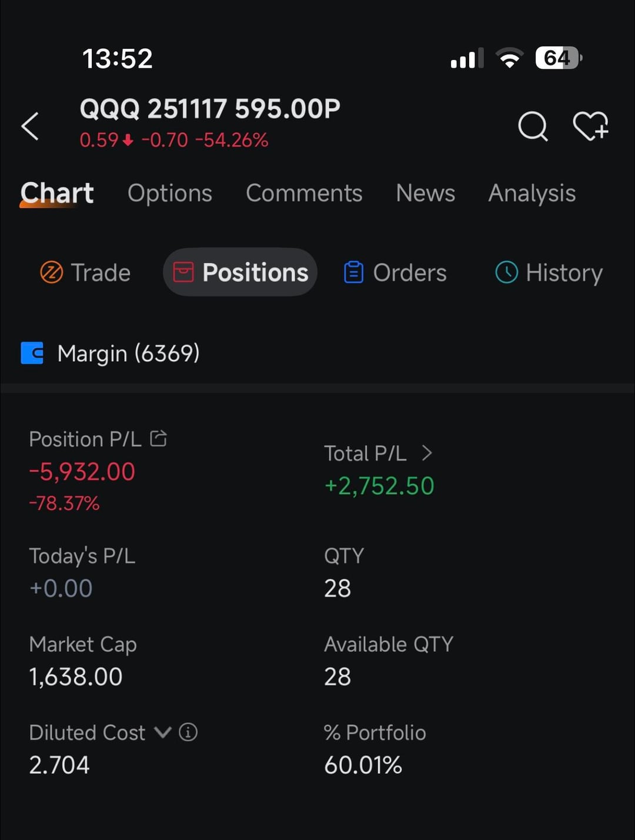Tap the QQQ 251117 595.00P title

210,109
